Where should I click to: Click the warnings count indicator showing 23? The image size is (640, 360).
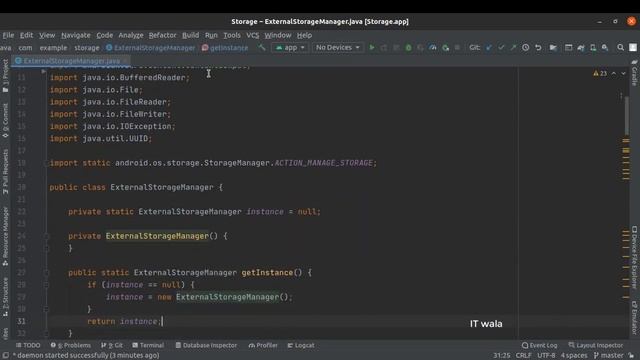tap(600, 73)
